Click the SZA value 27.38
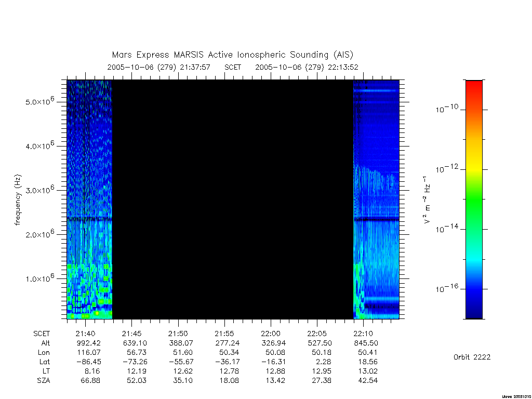This screenshot has width=532, height=399. click(322, 381)
